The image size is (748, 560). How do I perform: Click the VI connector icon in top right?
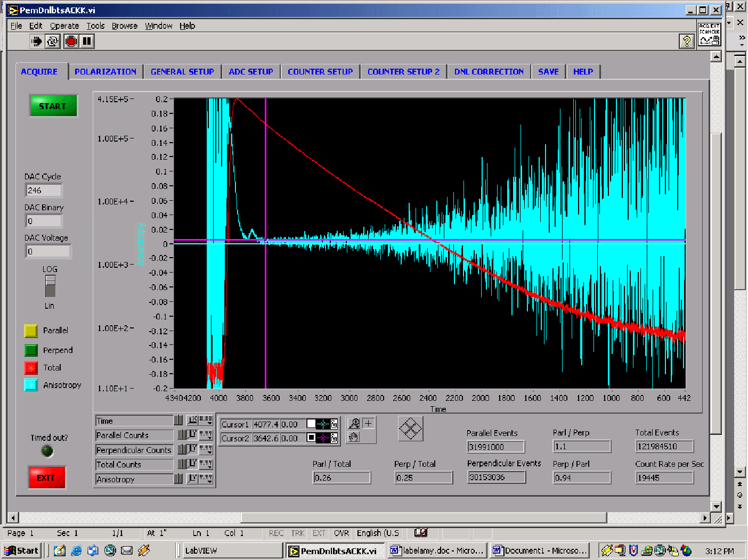(x=709, y=34)
